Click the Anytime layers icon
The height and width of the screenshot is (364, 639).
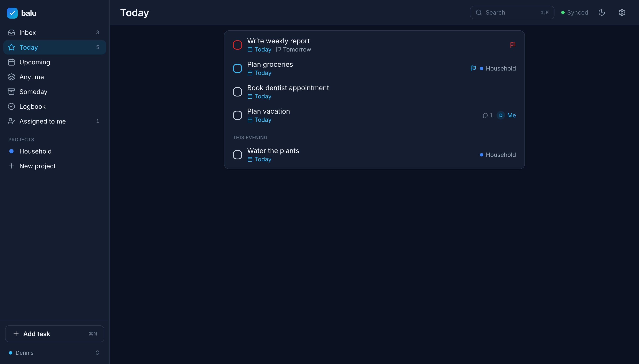pyautogui.click(x=11, y=77)
